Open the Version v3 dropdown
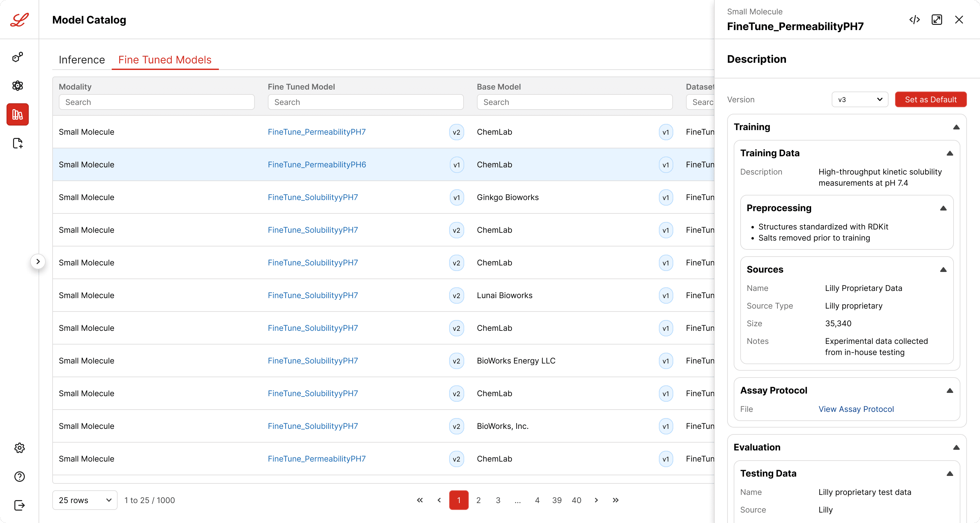Screen dimensions: 980x523 860,99
